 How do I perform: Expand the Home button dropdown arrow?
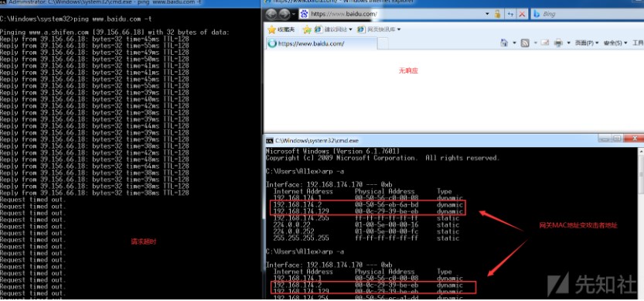click(514, 43)
